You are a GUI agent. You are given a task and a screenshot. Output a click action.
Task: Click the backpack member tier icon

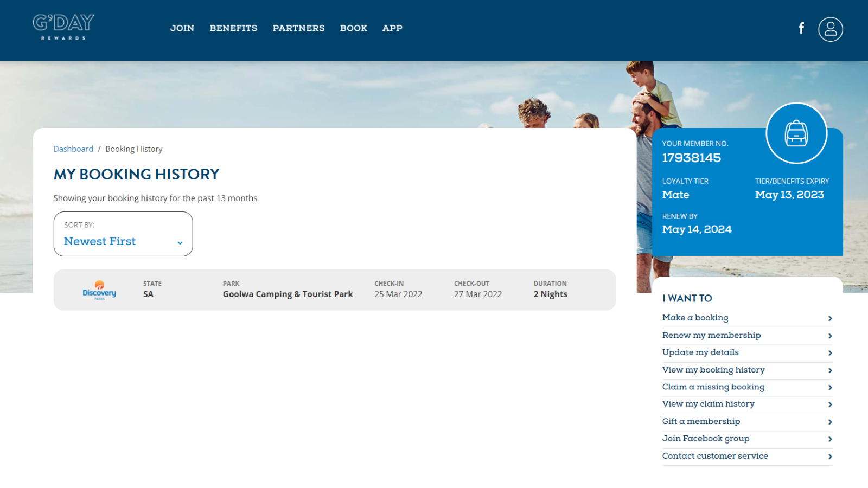coord(796,133)
